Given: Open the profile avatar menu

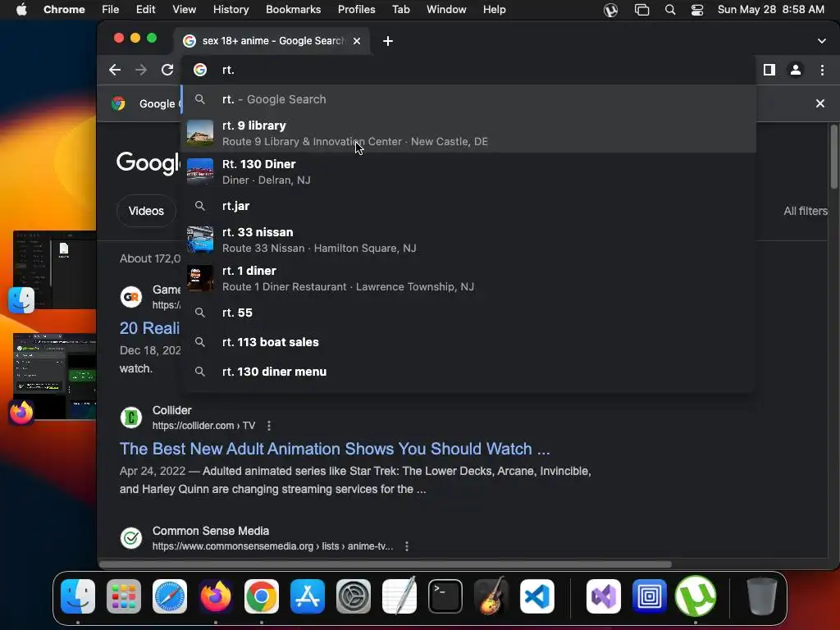Looking at the screenshot, I should (x=796, y=70).
